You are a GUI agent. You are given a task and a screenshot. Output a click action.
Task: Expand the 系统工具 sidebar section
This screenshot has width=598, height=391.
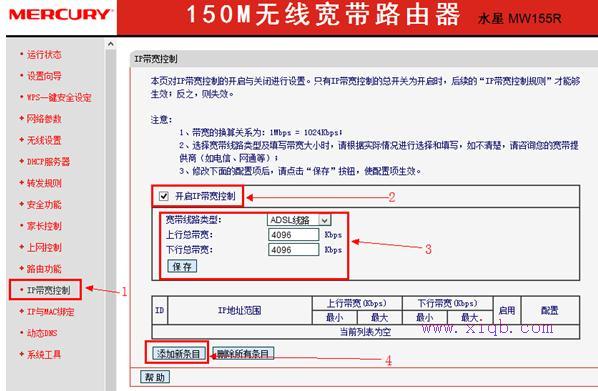(44, 354)
